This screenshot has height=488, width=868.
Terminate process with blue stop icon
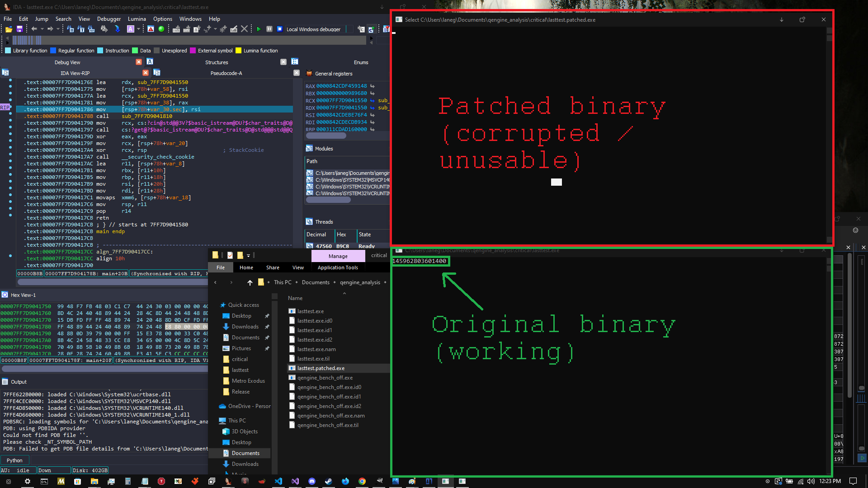[x=279, y=29]
